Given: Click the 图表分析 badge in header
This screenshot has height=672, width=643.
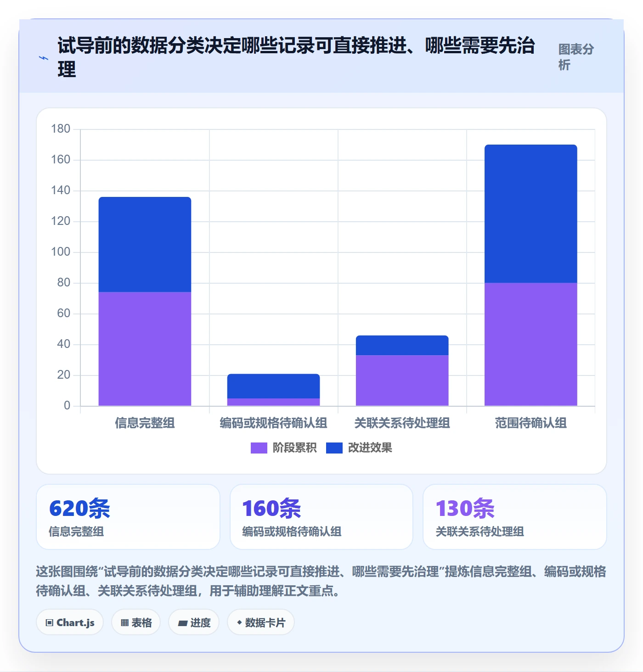Looking at the screenshot, I should pyautogui.click(x=576, y=57).
